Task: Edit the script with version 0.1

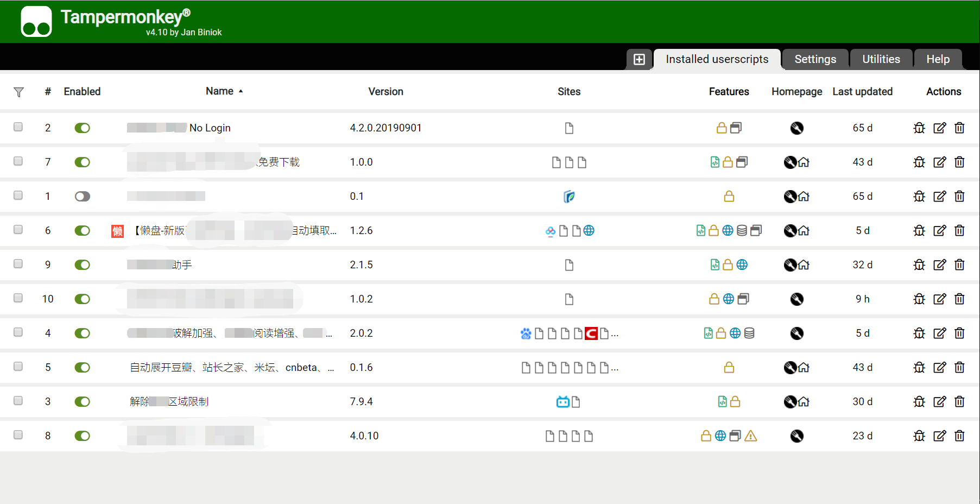Action: [939, 197]
